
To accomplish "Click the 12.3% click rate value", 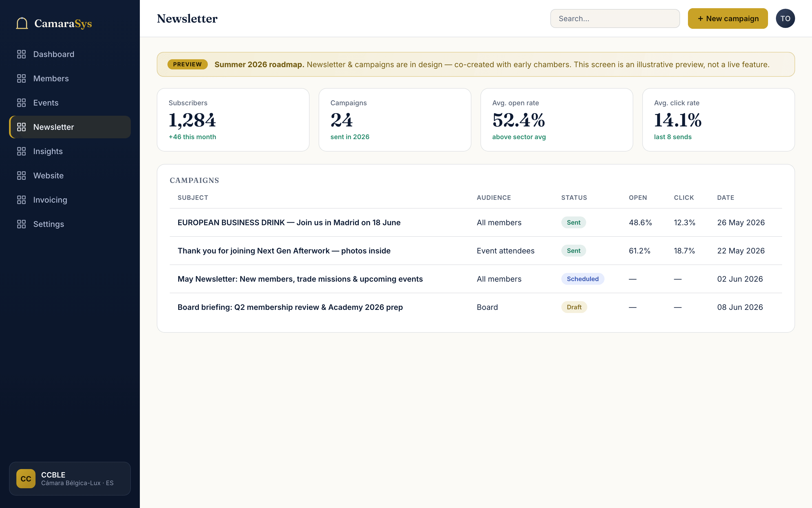I will (685, 222).
